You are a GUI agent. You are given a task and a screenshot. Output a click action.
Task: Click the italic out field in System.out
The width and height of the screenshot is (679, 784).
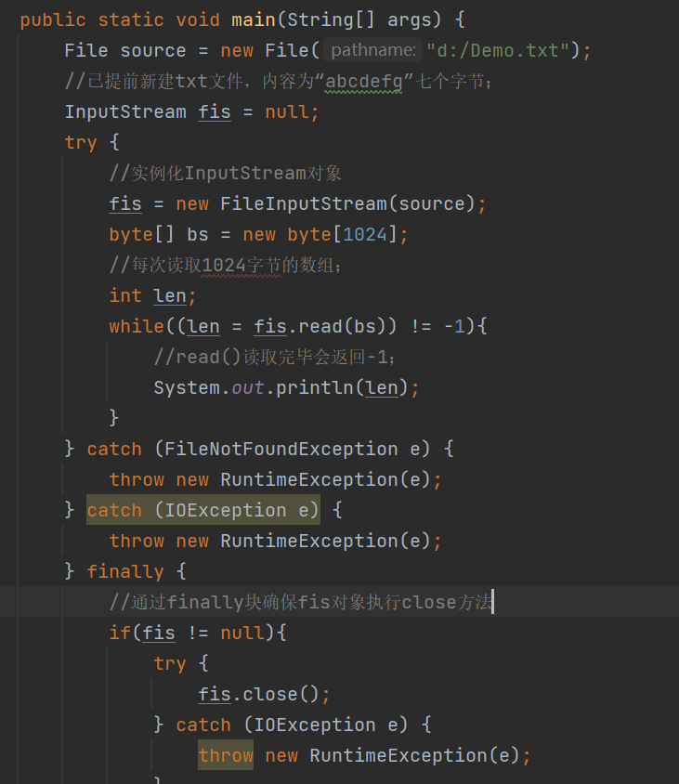click(x=247, y=387)
